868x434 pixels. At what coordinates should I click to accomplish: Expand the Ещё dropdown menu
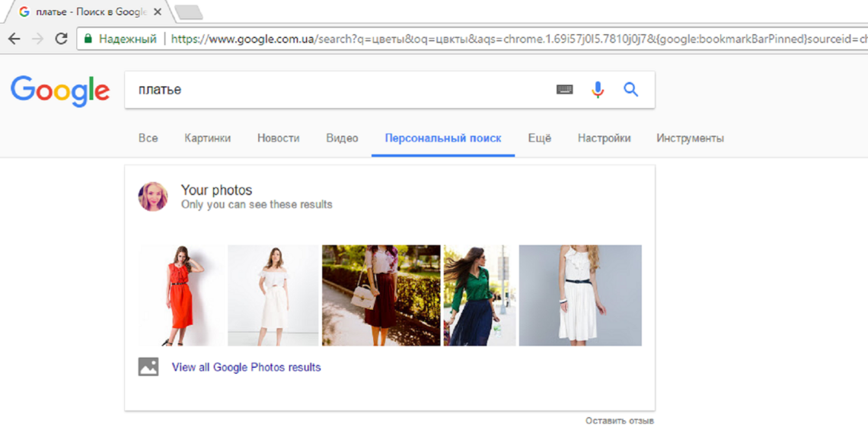(539, 139)
